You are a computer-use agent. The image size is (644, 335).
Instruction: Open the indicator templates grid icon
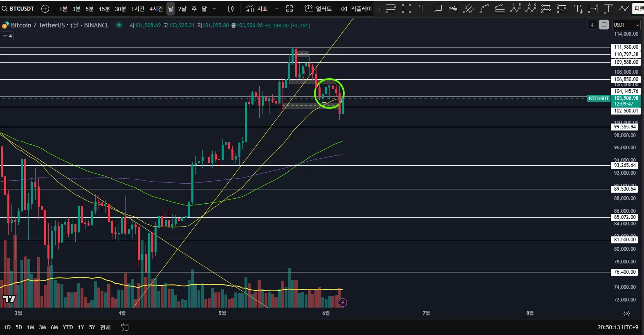click(x=289, y=9)
